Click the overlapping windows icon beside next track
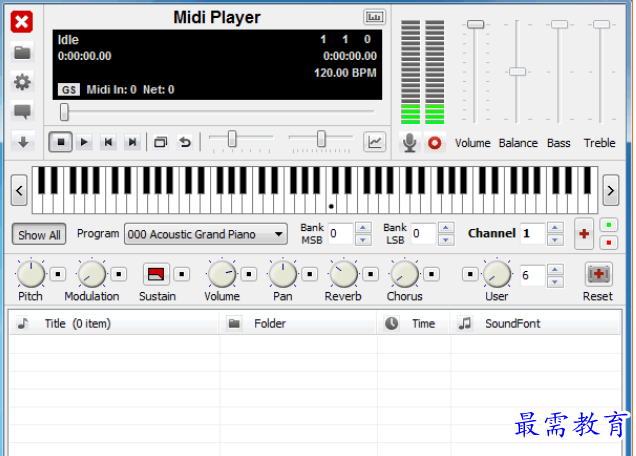The image size is (636, 456). (161, 142)
